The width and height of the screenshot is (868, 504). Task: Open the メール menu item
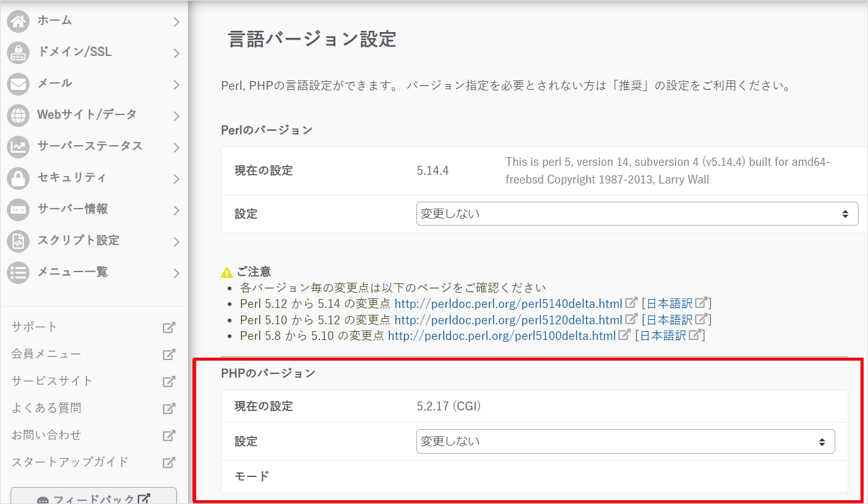55,83
